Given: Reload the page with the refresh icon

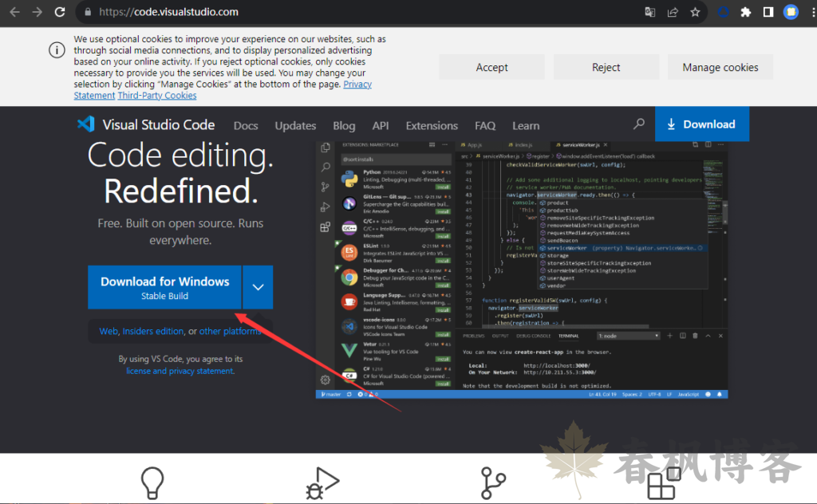Looking at the screenshot, I should click(x=60, y=12).
